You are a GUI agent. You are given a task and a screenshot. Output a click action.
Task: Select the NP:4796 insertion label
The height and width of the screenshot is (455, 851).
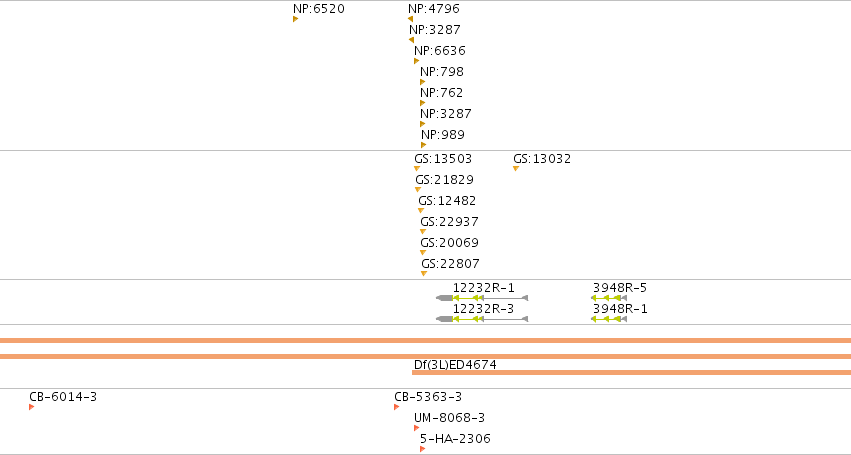point(434,9)
